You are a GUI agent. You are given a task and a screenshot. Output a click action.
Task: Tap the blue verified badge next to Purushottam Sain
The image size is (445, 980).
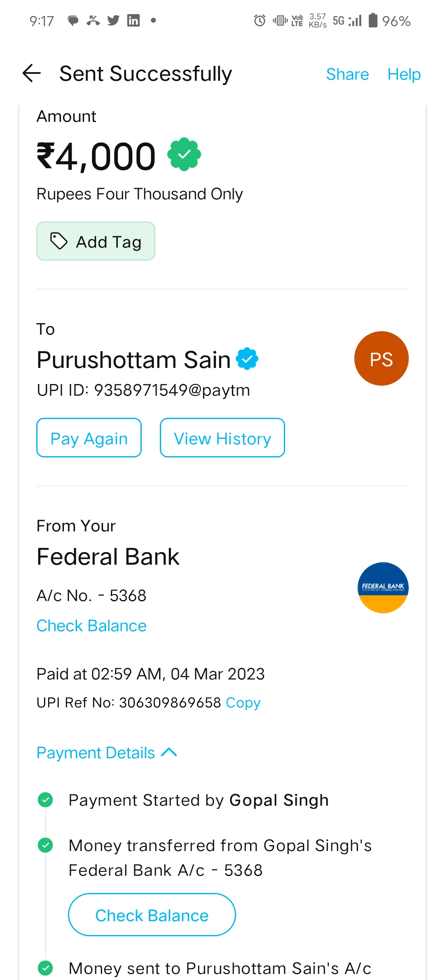[x=247, y=359]
